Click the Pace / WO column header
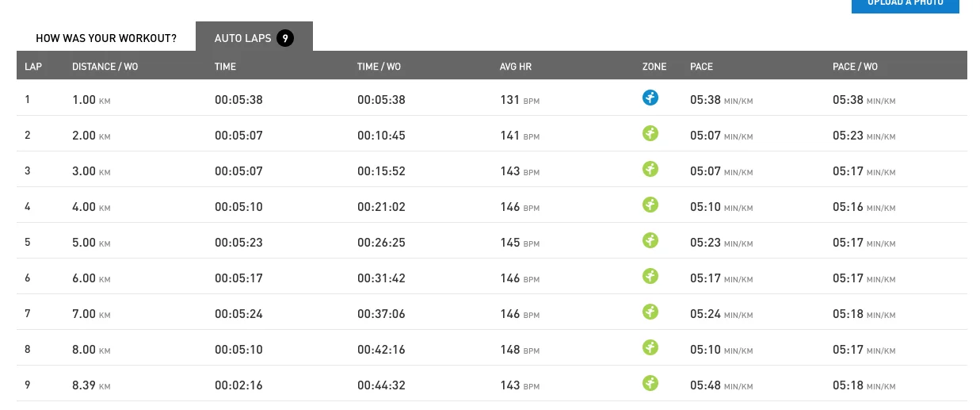This screenshot has height=410, width=980. [855, 67]
